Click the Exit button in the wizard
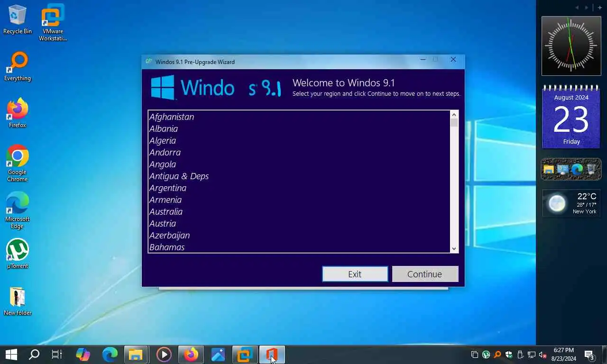 coord(355,274)
